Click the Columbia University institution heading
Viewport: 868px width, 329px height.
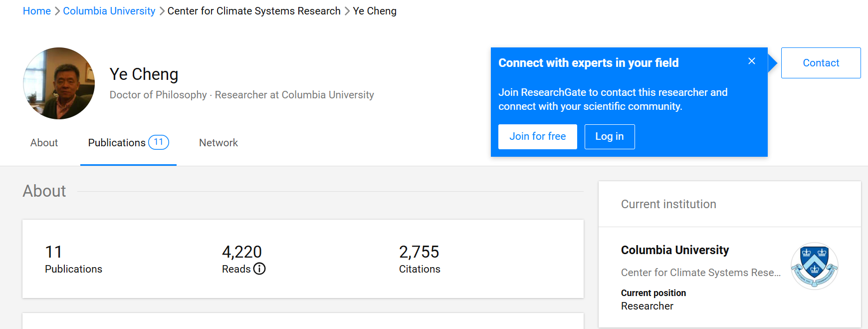click(674, 250)
